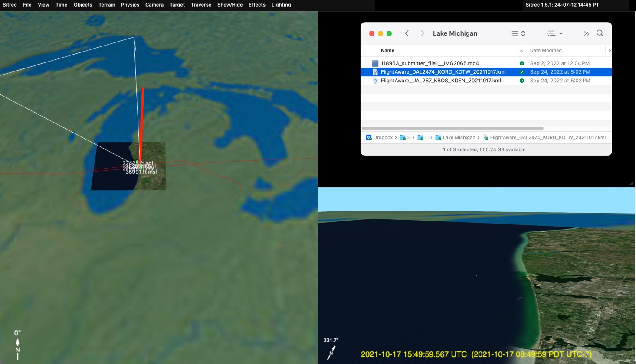Click the back chevron in Finder
Image resolution: width=636 pixels, height=364 pixels.
point(407,33)
